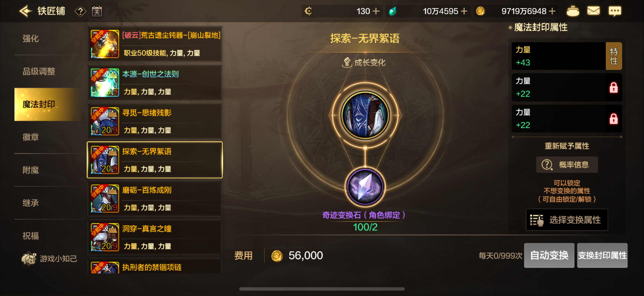Add more gems with the plus next to 10万4595
The width and height of the screenshot is (644, 296).
tap(464, 11)
